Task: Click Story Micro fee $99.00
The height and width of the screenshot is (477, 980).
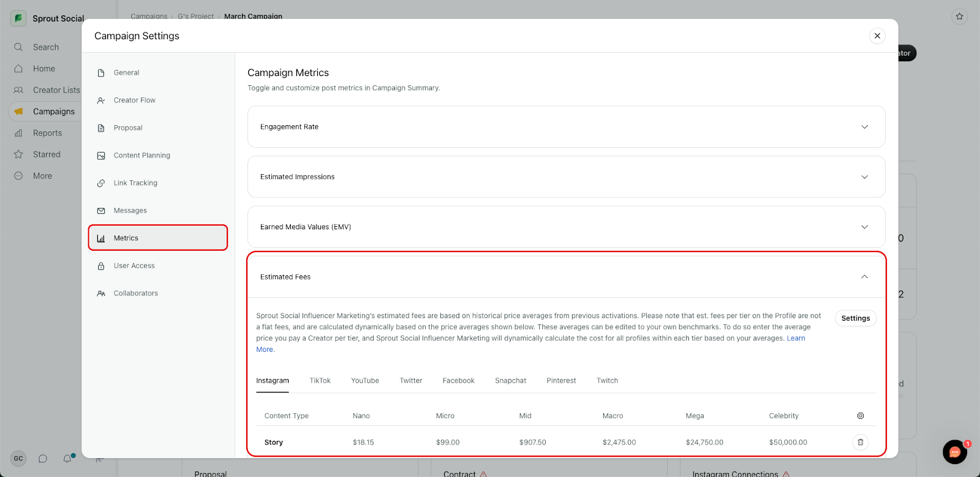Action: coord(448,443)
